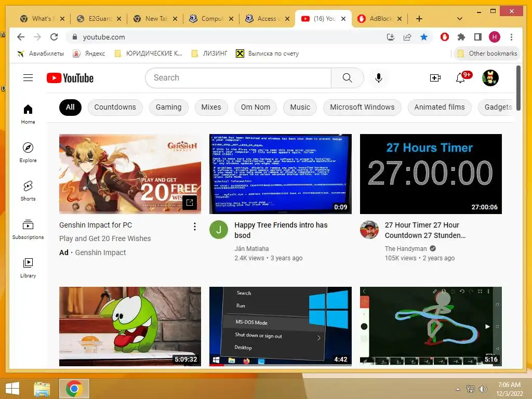Click the YouTube logo
This screenshot has width=532, height=399.
(70, 78)
